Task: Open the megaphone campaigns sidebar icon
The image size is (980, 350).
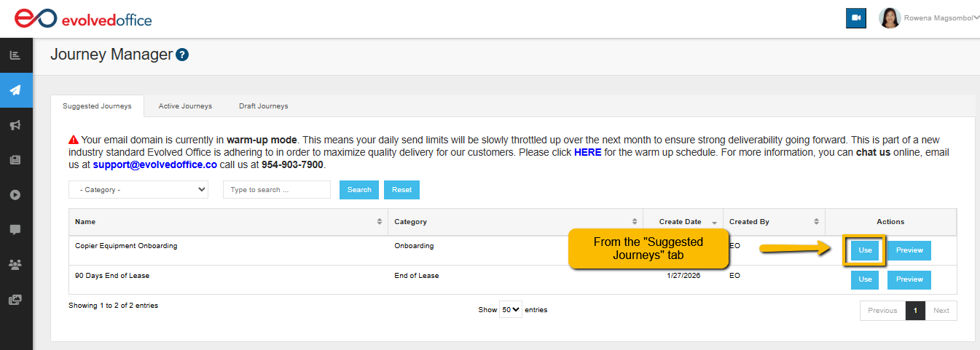Action: tap(15, 125)
